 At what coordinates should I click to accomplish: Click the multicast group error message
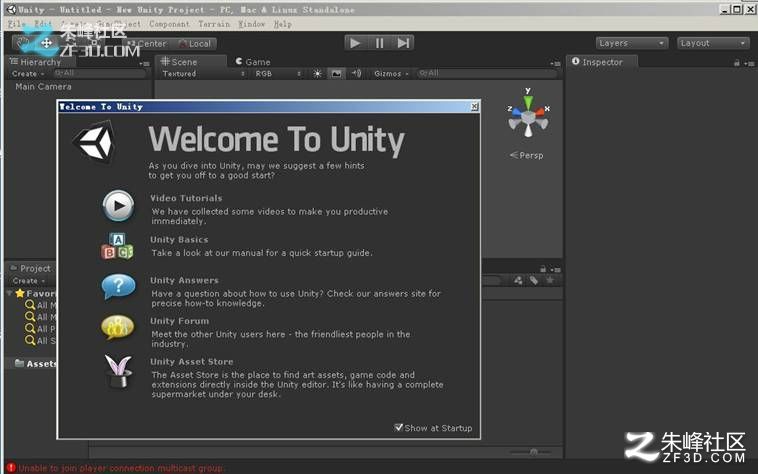click(x=121, y=468)
